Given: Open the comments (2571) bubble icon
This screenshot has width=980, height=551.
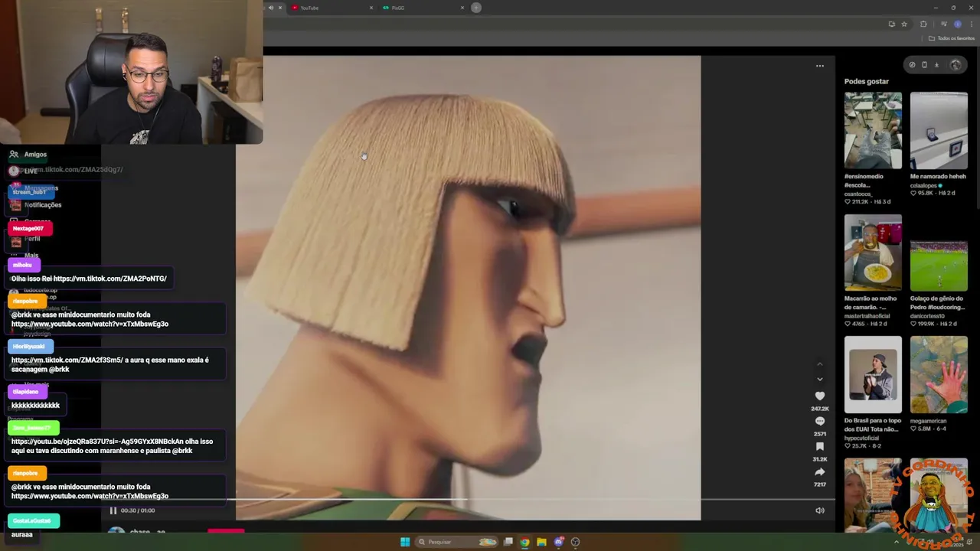Looking at the screenshot, I should click(819, 421).
